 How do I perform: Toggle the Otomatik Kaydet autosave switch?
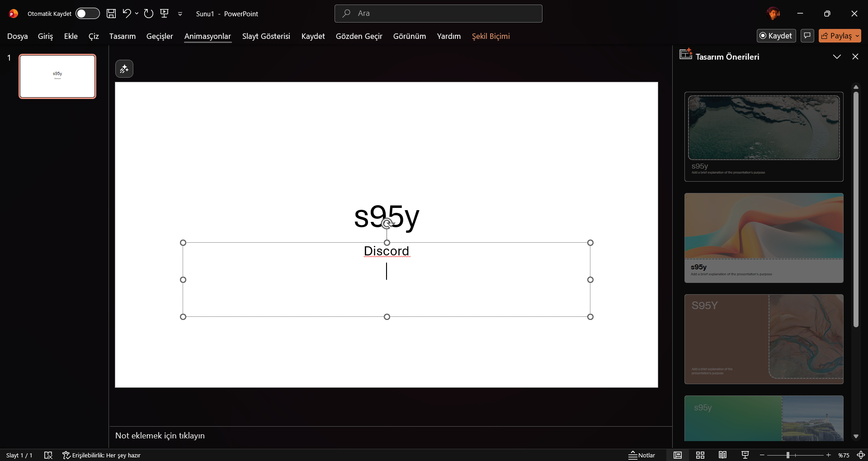(x=88, y=14)
